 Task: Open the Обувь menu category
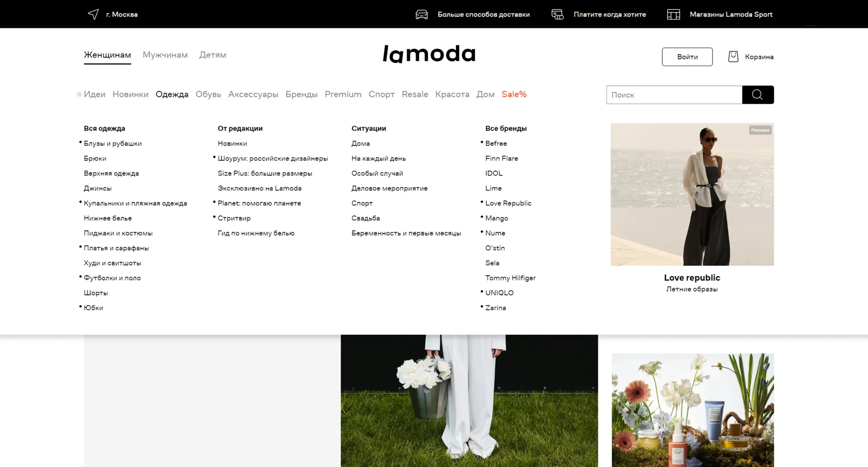[x=208, y=94]
